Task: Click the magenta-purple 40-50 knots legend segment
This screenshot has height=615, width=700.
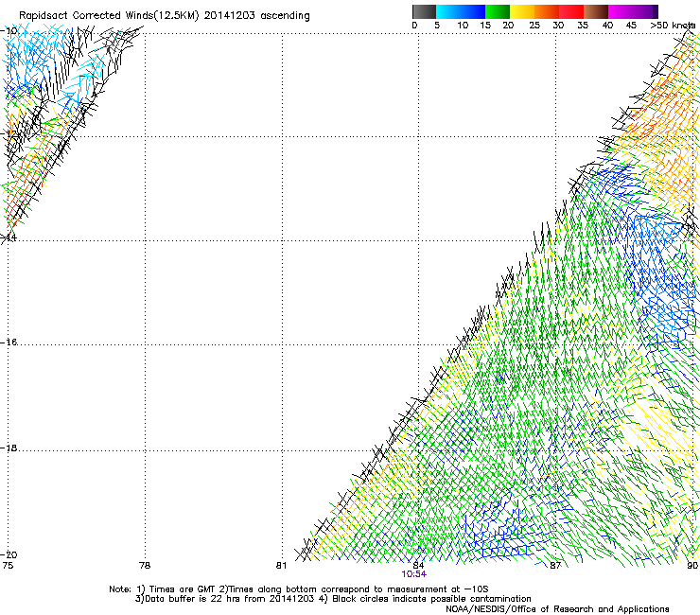Action: point(633,11)
